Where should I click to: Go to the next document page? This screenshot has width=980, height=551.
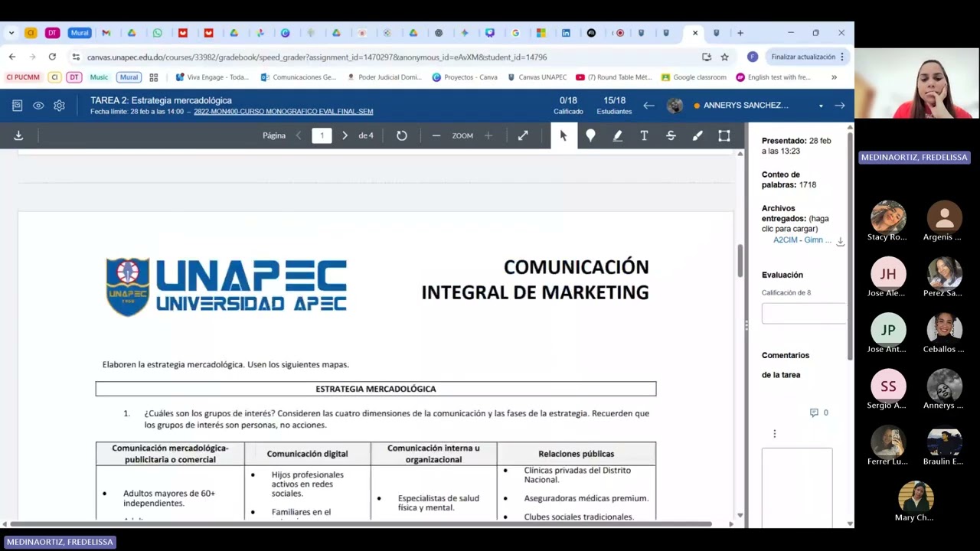[345, 135]
